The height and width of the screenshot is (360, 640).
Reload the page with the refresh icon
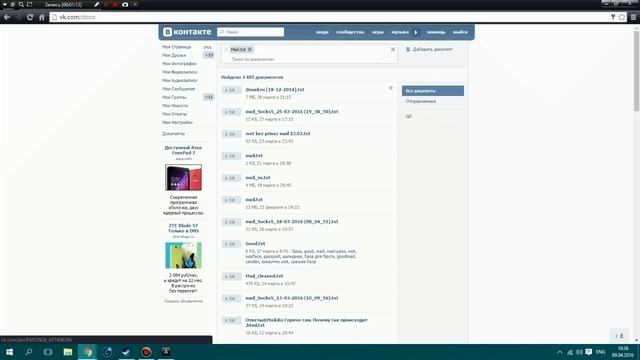(30, 17)
